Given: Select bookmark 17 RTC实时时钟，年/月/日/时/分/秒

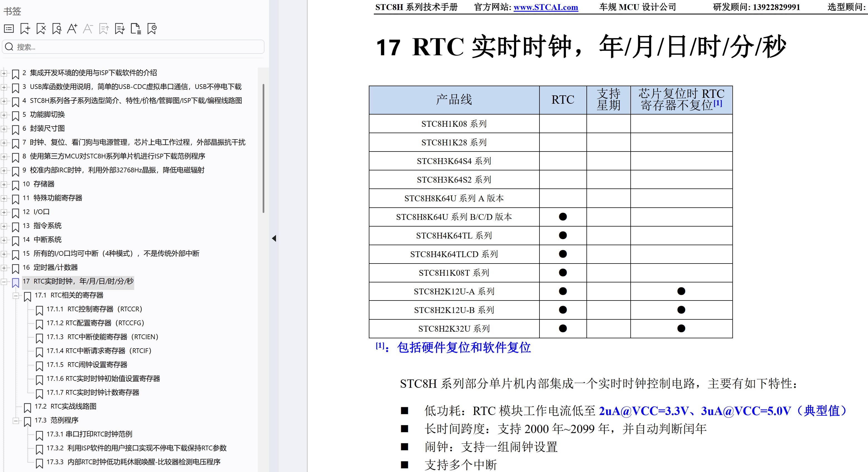Looking at the screenshot, I should (78, 281).
